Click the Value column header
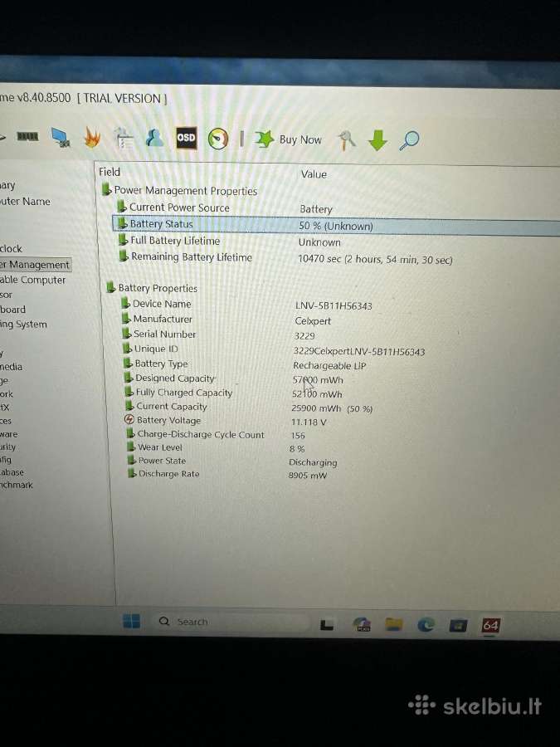560x747 pixels. coord(314,174)
